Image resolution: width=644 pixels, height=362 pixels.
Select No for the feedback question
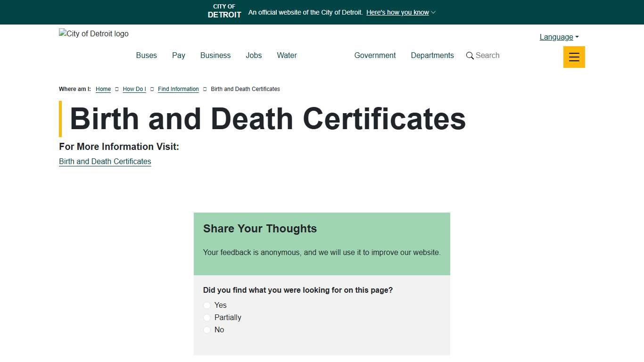pos(206,329)
